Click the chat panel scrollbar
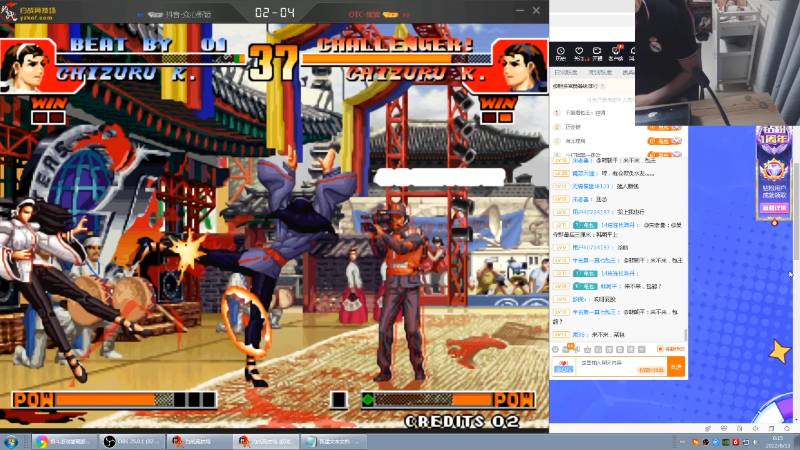 pyautogui.click(x=686, y=335)
